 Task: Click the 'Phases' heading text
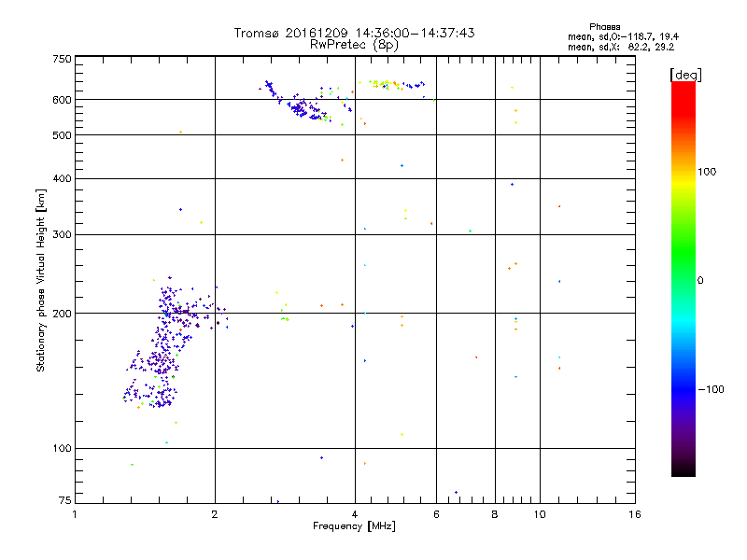click(604, 27)
